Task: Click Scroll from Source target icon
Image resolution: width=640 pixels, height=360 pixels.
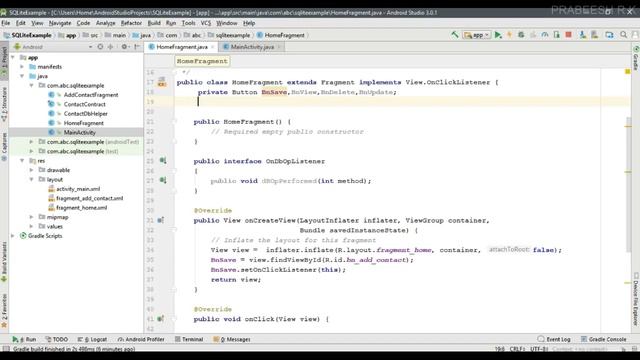Action: (100, 47)
